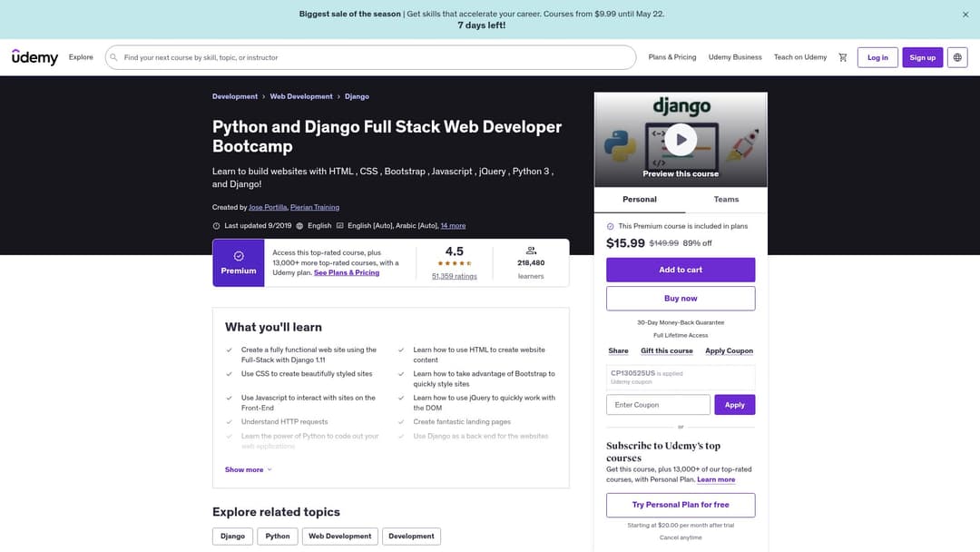Viewport: 980px width, 552px height.
Task: Open the Django breadcrumb
Action: tap(357, 96)
